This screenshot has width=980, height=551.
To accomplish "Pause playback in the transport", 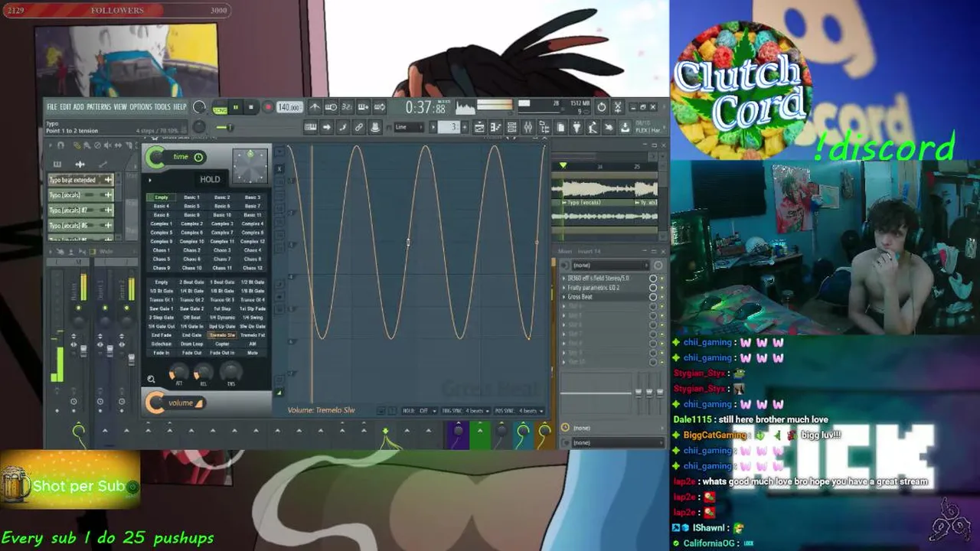I will point(236,107).
